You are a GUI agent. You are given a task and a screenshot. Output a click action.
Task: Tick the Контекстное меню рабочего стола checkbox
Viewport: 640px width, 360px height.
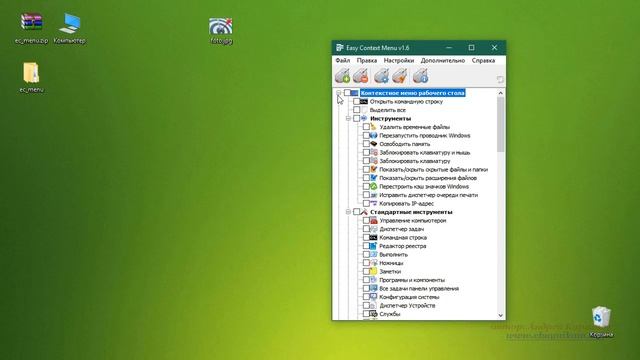[347, 93]
